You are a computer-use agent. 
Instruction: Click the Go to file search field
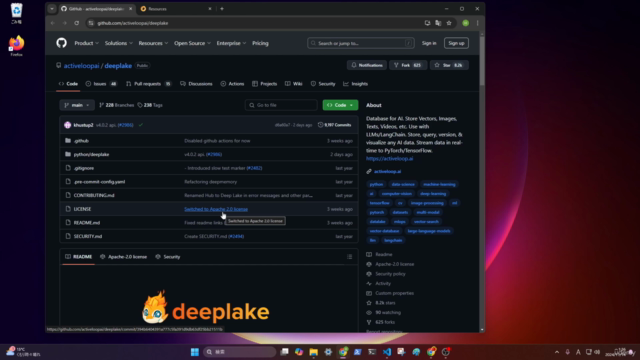tap(281, 105)
